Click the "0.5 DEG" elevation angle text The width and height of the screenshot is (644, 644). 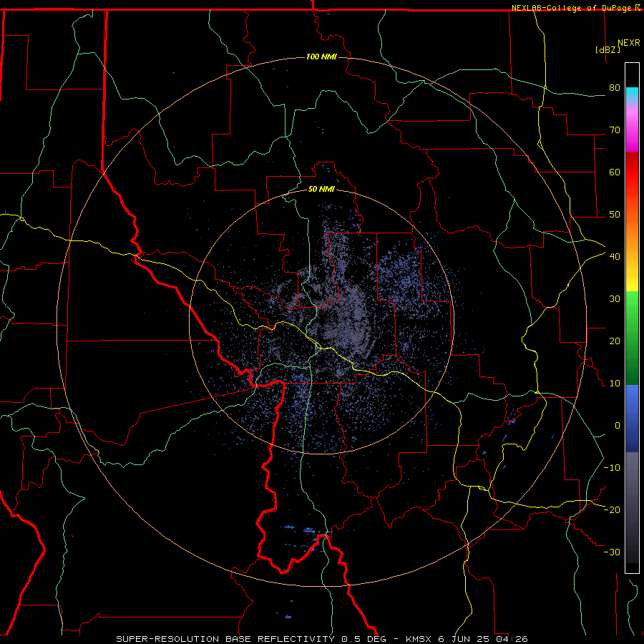coord(364,639)
